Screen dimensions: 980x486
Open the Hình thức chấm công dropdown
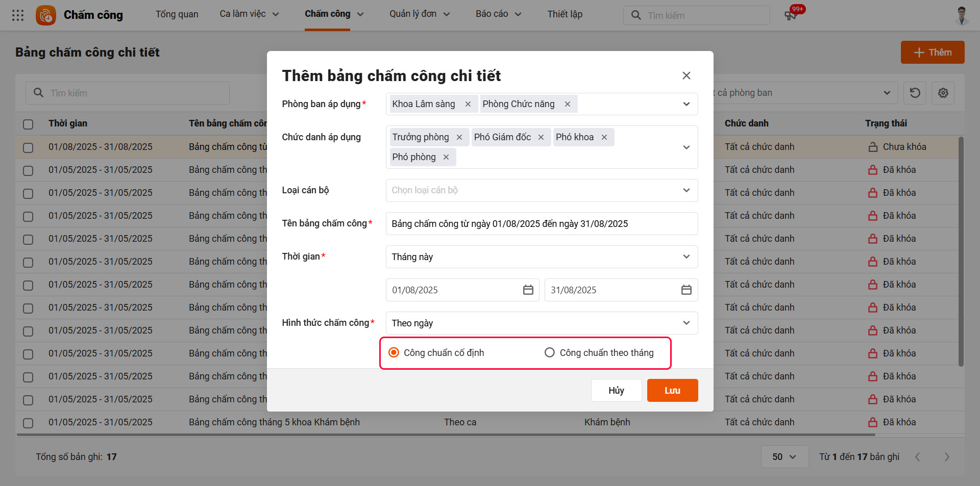(x=542, y=323)
